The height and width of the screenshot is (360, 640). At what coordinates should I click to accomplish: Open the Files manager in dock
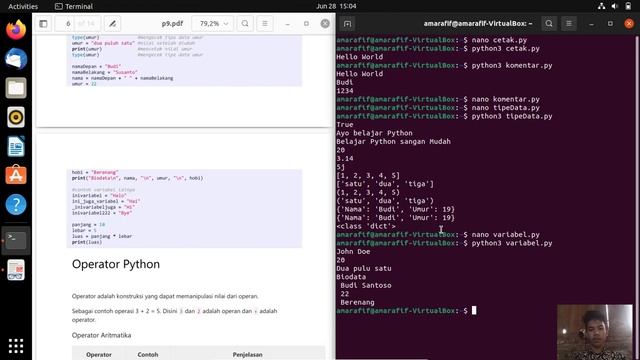[16, 88]
